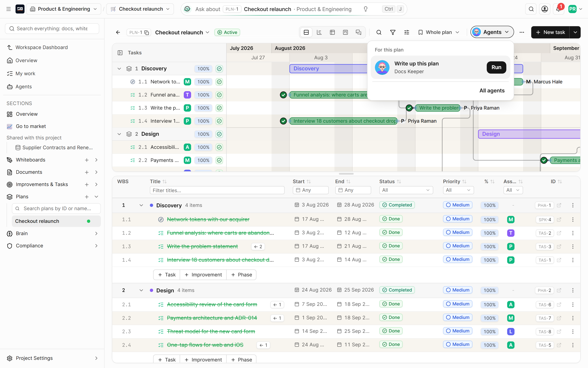This screenshot has width=588, height=368.
Task: Toggle done check for 2.2 Payments
Action: [x=219, y=160]
